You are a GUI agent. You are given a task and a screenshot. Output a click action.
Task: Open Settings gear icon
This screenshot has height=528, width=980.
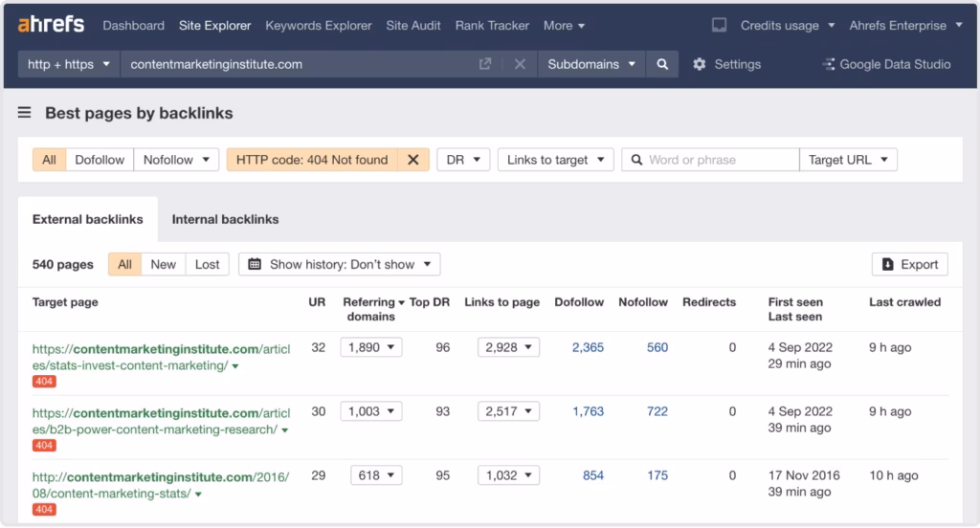point(700,64)
